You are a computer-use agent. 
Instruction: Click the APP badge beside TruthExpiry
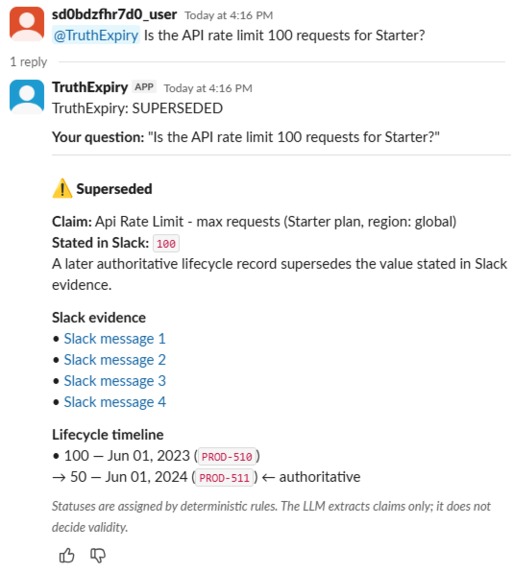click(144, 87)
